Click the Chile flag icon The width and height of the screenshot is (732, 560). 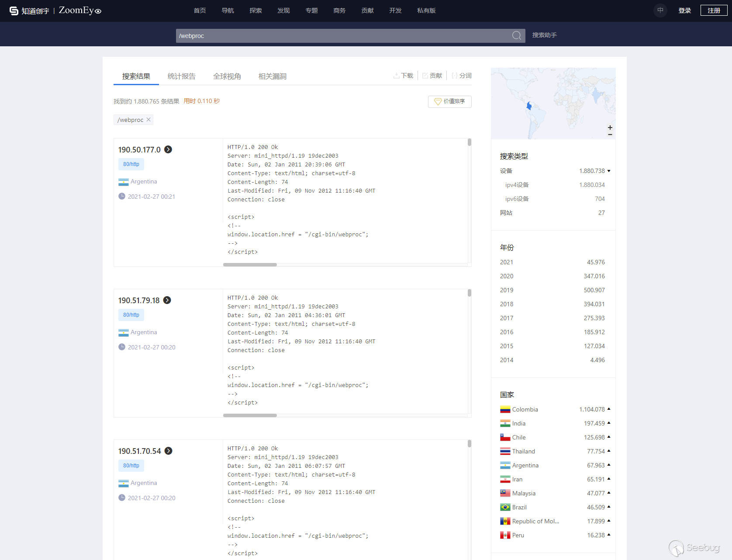point(505,437)
